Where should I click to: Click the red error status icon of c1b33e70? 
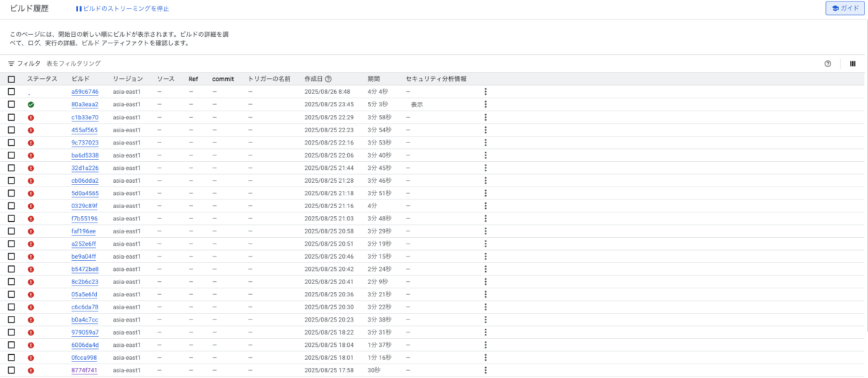click(x=31, y=117)
